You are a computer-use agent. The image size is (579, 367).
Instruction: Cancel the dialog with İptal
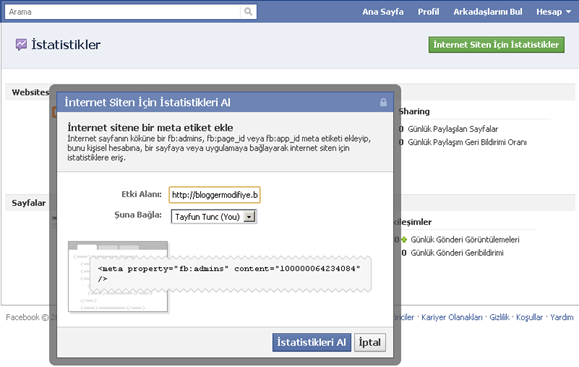[x=370, y=342]
